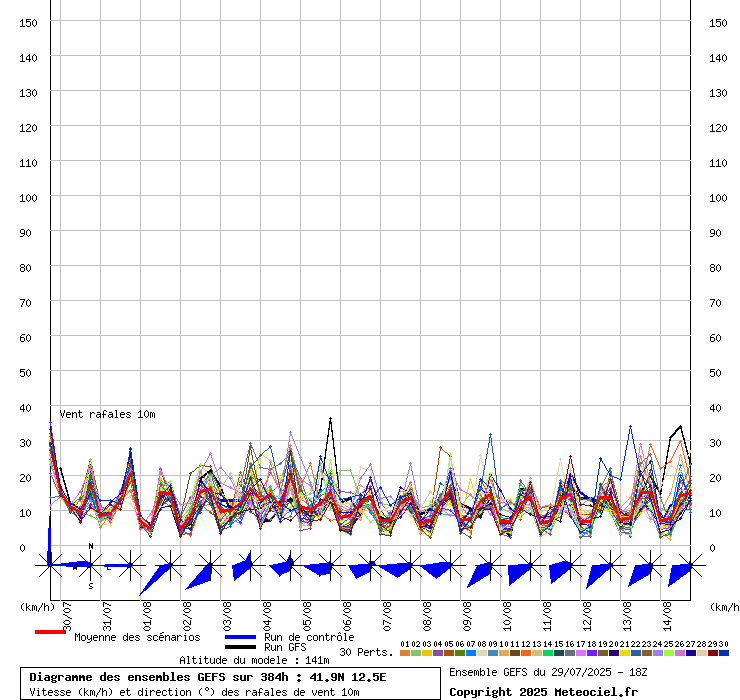Select perturbation 07 bright blue swatch
Screen dimensions: 740x700
[x=471, y=653]
